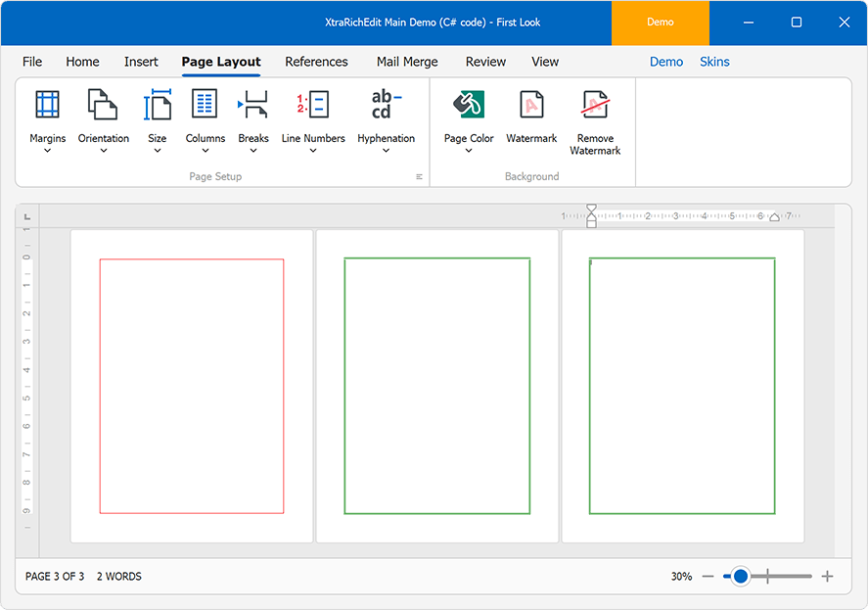
Task: Click the Hyphenation icon
Action: click(x=386, y=104)
